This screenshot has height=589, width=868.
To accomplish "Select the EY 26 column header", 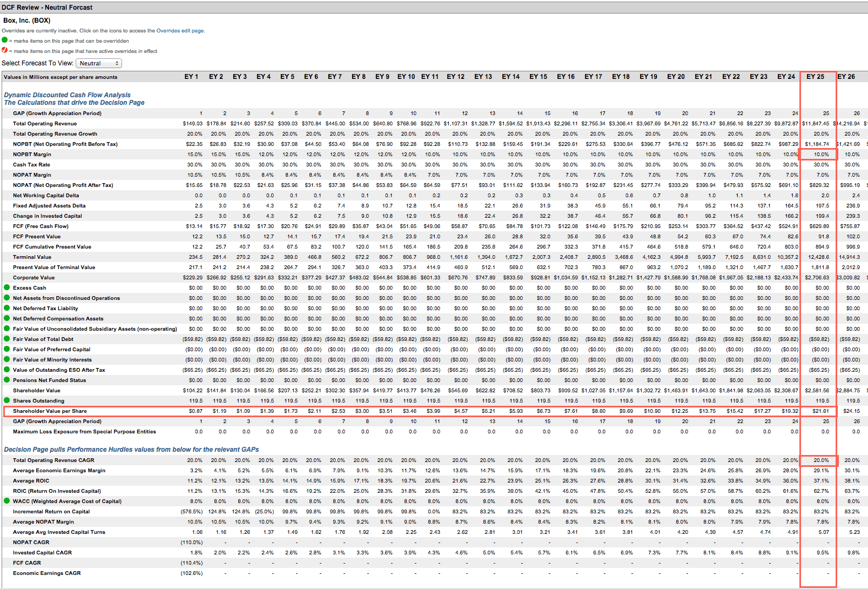I will (x=846, y=77).
